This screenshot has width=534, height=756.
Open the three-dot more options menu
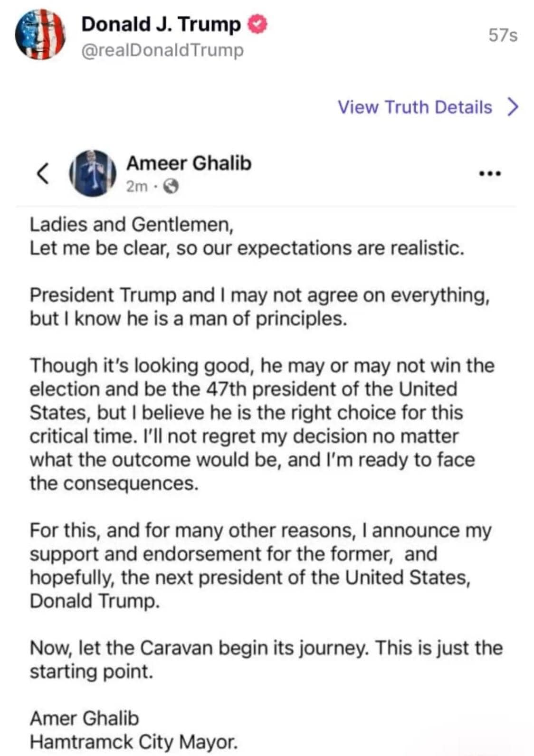coord(490,174)
